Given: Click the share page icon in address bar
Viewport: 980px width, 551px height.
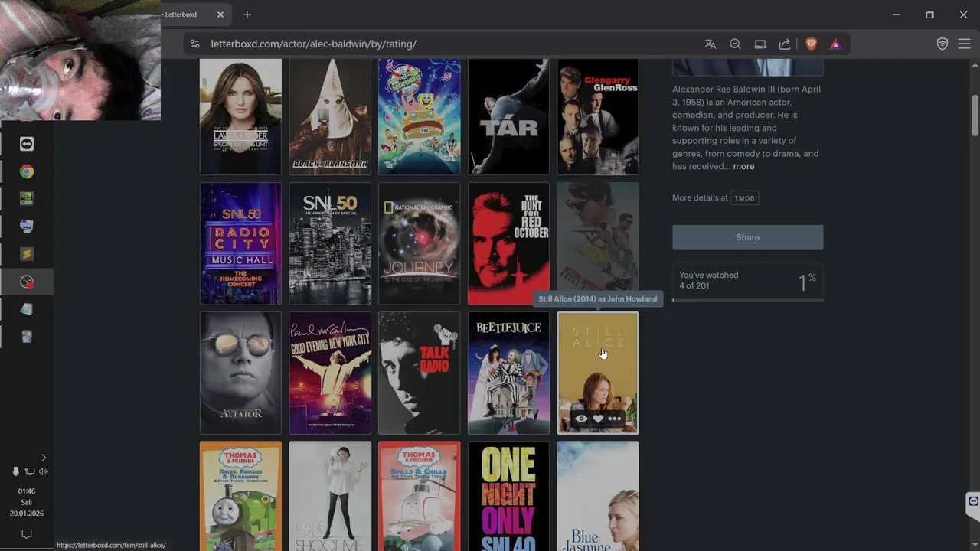Looking at the screenshot, I should [785, 44].
